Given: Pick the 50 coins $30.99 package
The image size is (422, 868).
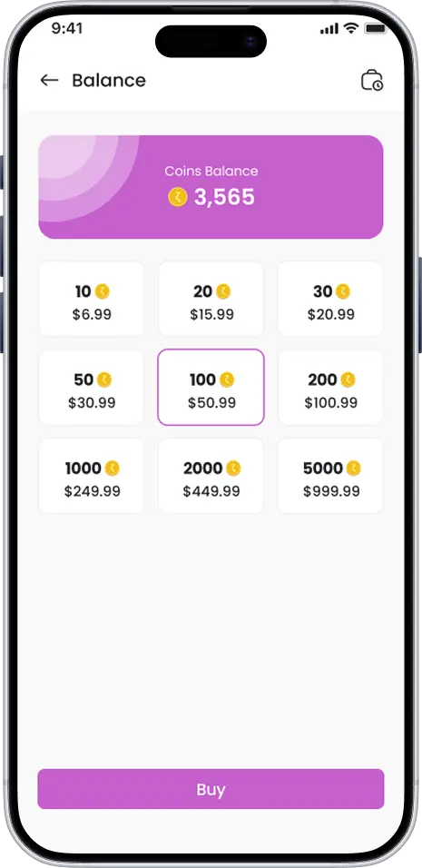Looking at the screenshot, I should point(92,388).
